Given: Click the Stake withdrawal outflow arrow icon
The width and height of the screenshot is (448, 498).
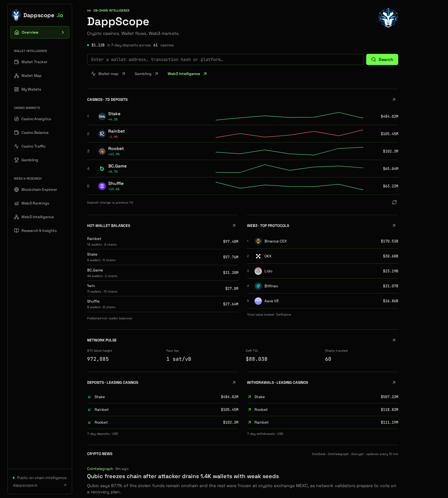Looking at the screenshot, I should coord(250,397).
